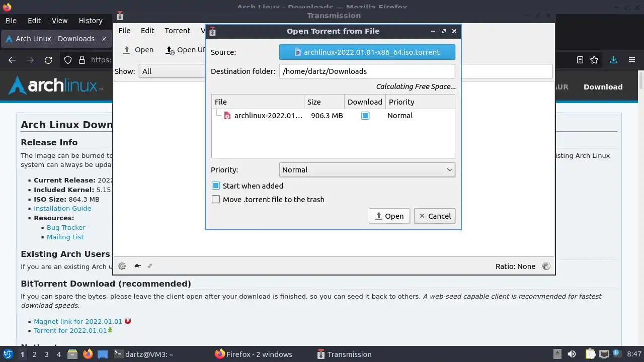This screenshot has width=644, height=362.
Task: Sort by the File column header
Action: [x=258, y=102]
